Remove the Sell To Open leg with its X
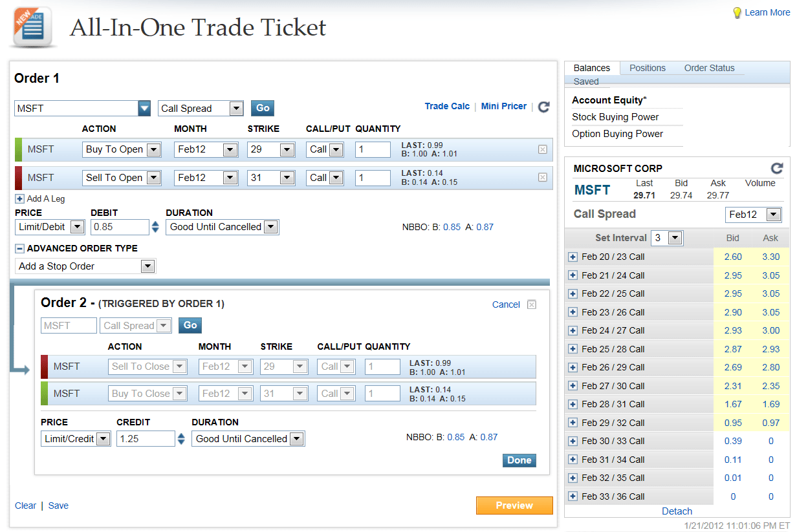 click(543, 177)
